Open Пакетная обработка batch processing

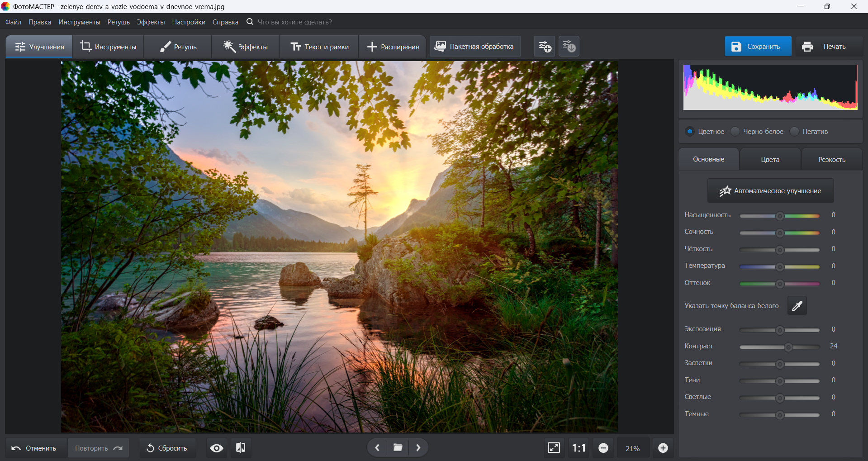point(474,46)
